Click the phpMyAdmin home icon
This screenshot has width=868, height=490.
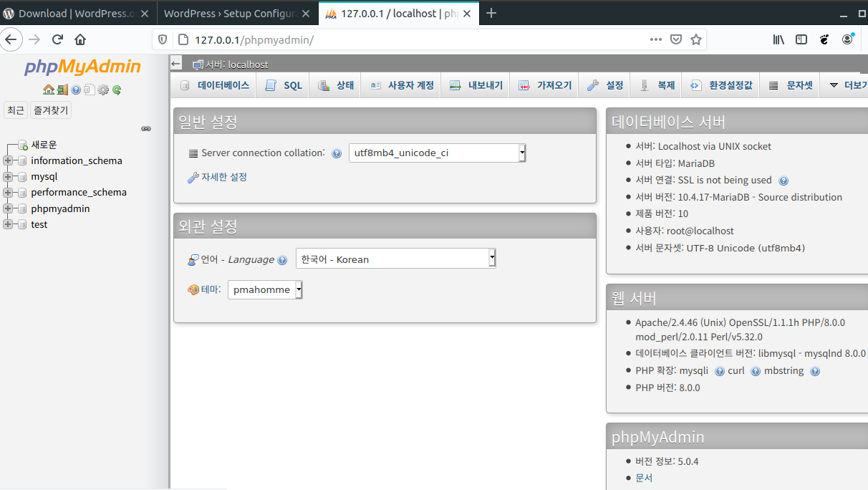coord(49,90)
